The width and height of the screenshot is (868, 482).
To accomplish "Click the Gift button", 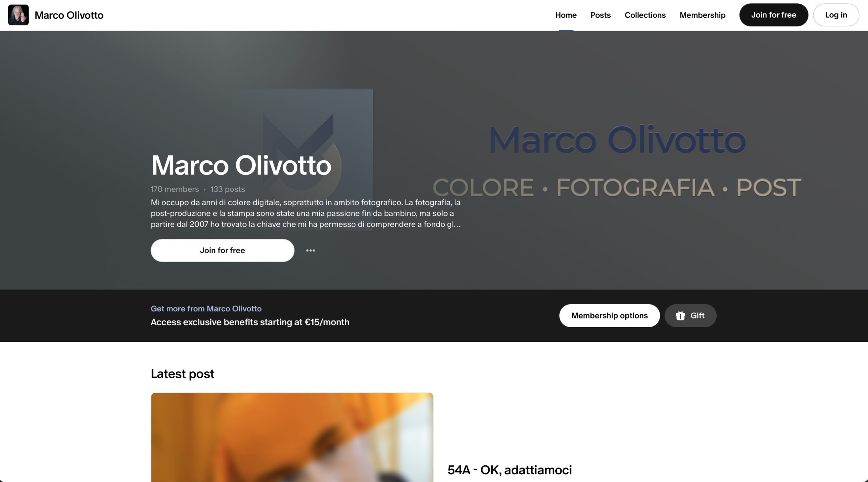I will (690, 316).
